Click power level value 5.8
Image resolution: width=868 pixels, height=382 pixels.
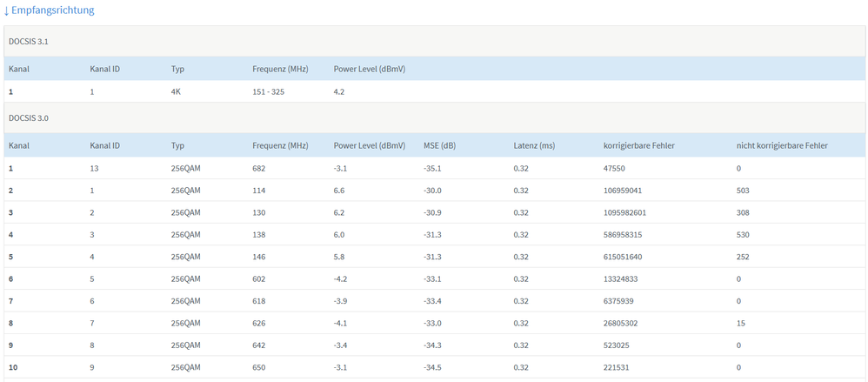coord(339,257)
